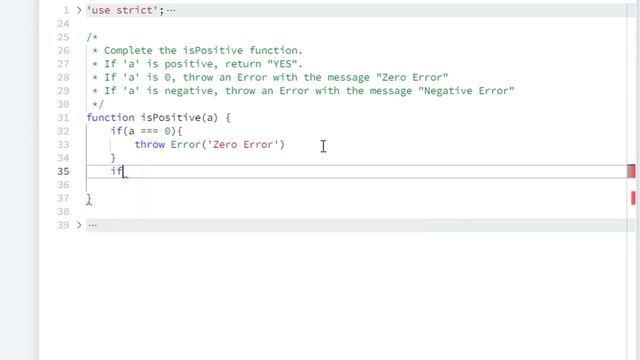The image size is (640, 360).
Task: Click the closing brace on line 37
Action: coord(89,198)
